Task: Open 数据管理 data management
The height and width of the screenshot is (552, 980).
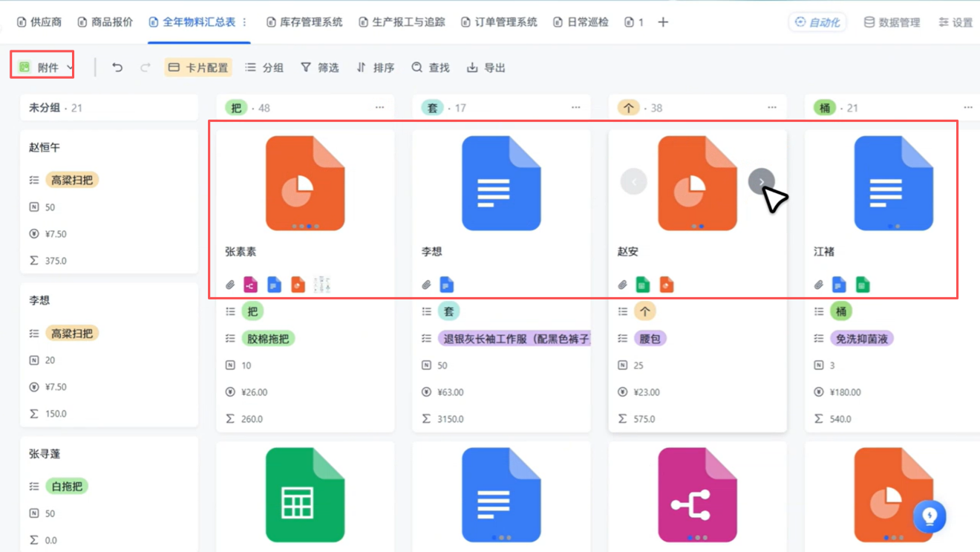Action: coord(892,22)
